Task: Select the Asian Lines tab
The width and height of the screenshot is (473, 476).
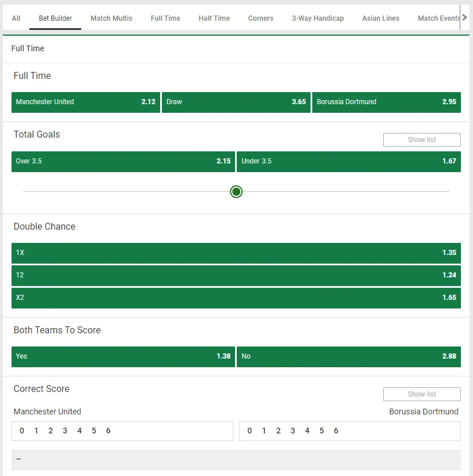Action: [x=380, y=18]
